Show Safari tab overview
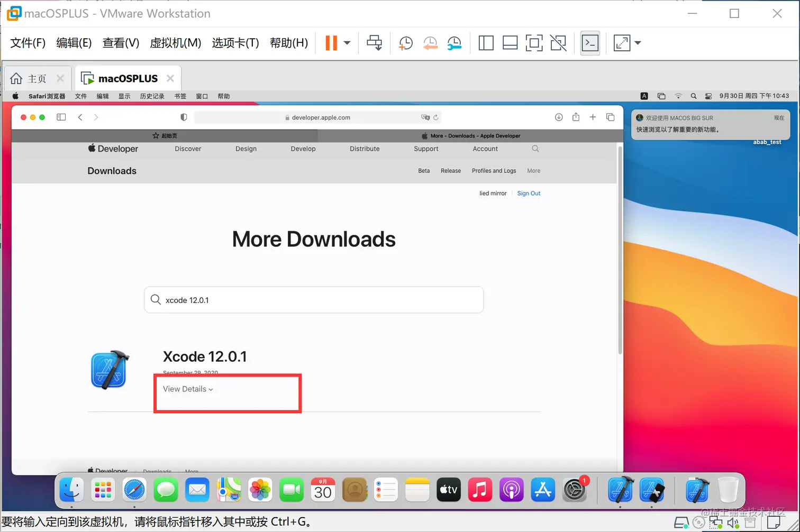Screen dimensions: 800x532 click(610, 117)
